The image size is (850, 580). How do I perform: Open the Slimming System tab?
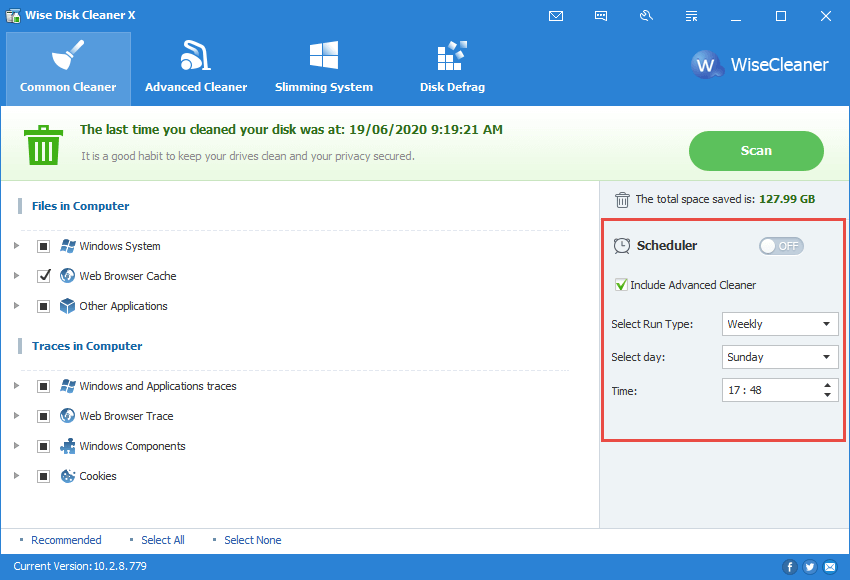[324, 68]
